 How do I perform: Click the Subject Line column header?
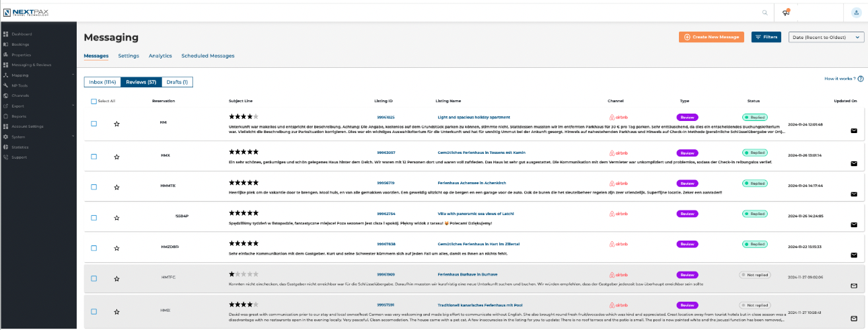[240, 101]
